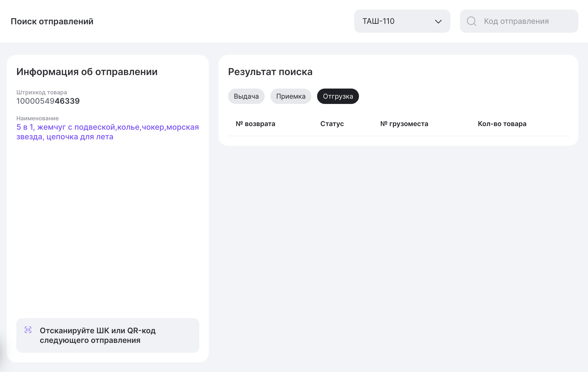The image size is (588, 372).
Task: Click the Результат поиска heading
Action: [270, 72]
